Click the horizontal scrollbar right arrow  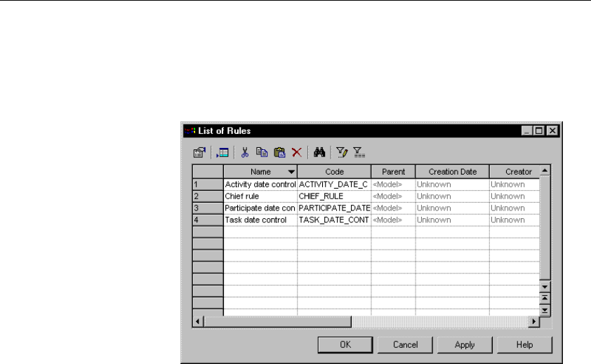(x=533, y=322)
